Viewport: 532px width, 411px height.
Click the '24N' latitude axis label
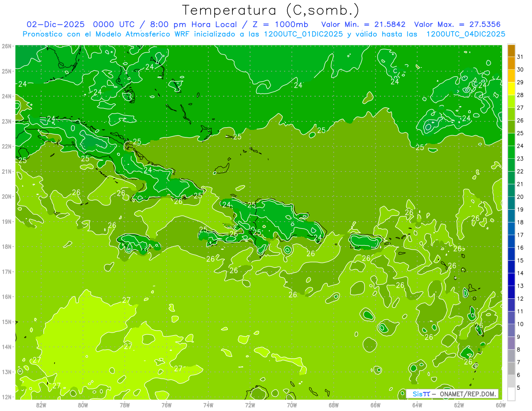pos(7,96)
